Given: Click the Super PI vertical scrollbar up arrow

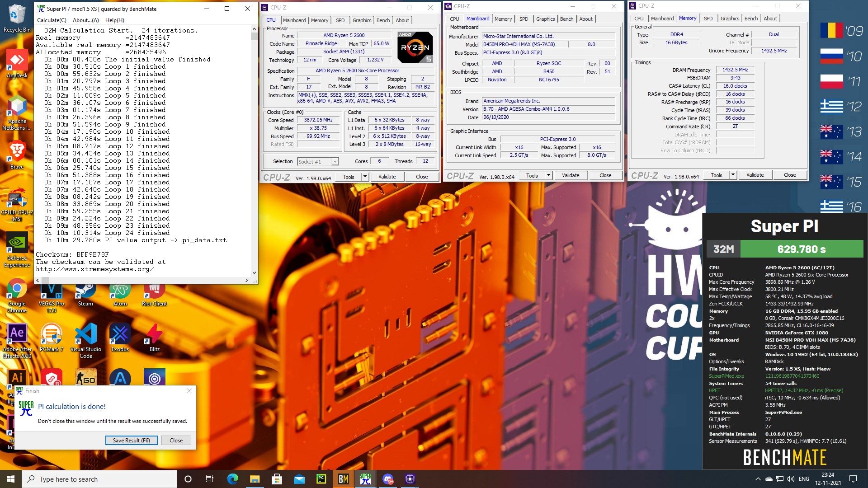Looking at the screenshot, I should click(254, 28).
